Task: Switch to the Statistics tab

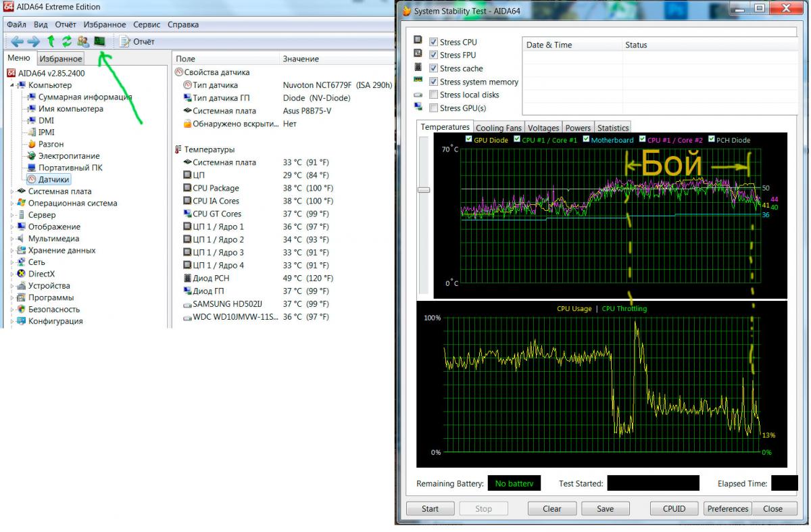Action: [613, 128]
